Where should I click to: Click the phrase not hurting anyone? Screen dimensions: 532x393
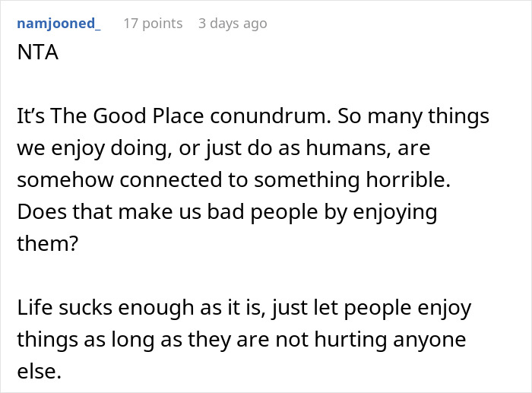378,338
